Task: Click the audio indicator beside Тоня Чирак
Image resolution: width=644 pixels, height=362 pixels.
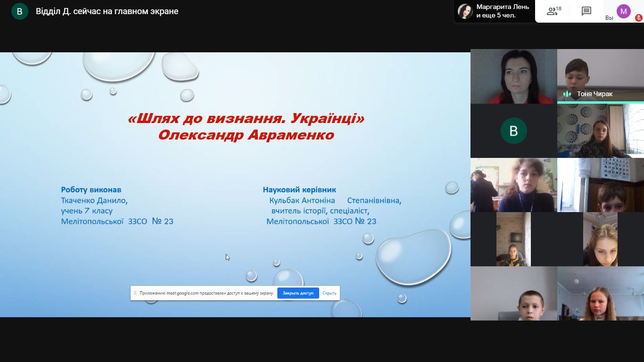Action: (x=567, y=94)
